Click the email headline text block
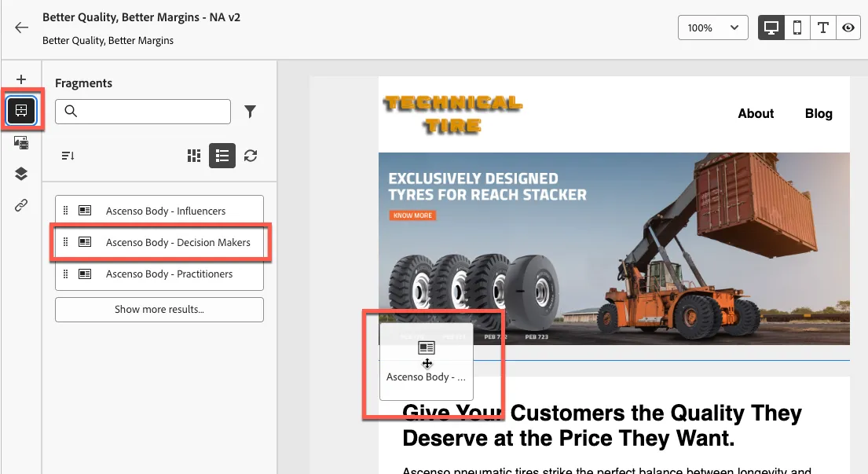This screenshot has width=868, height=474. click(602, 425)
